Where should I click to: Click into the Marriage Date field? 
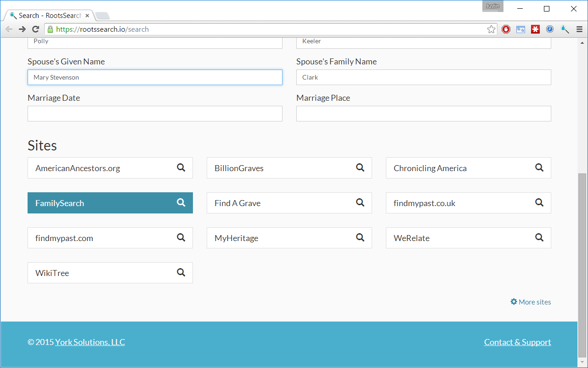[x=155, y=114]
